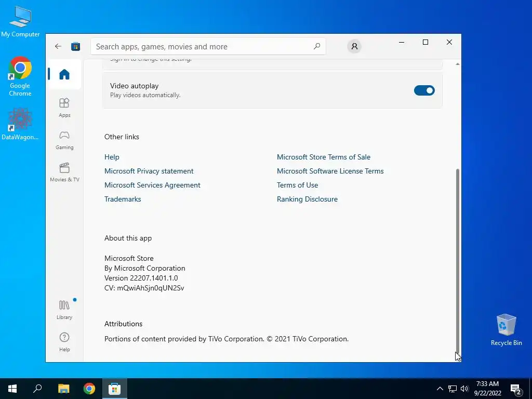Open Microsoft Software License Terms link
532x399 pixels.
tap(330, 171)
